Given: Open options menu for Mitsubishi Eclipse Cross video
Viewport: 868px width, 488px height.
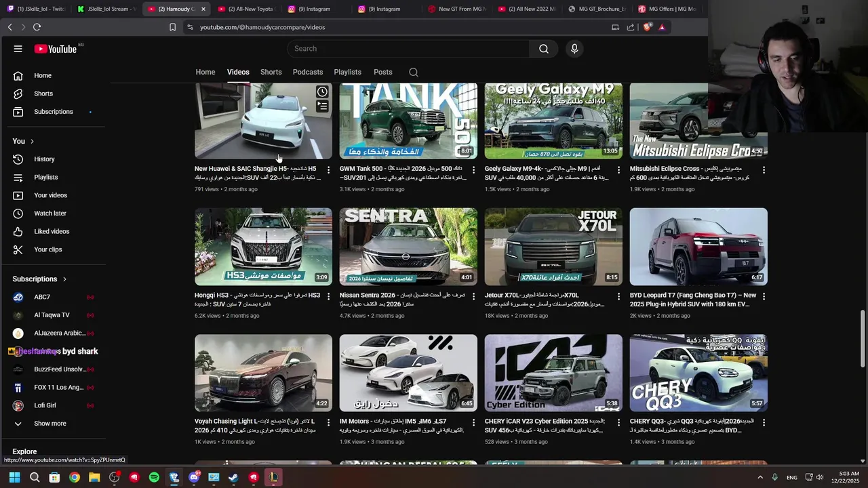Looking at the screenshot, I should coord(764,170).
